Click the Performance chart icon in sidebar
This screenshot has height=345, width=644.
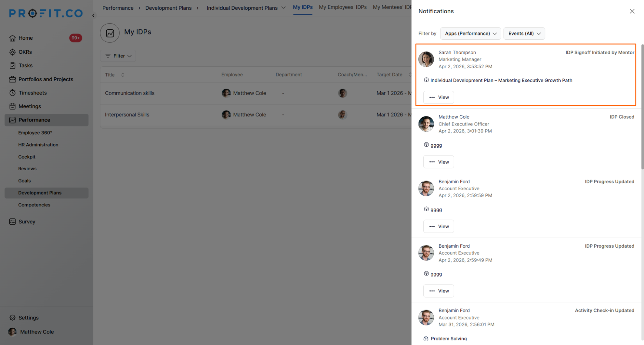point(12,120)
